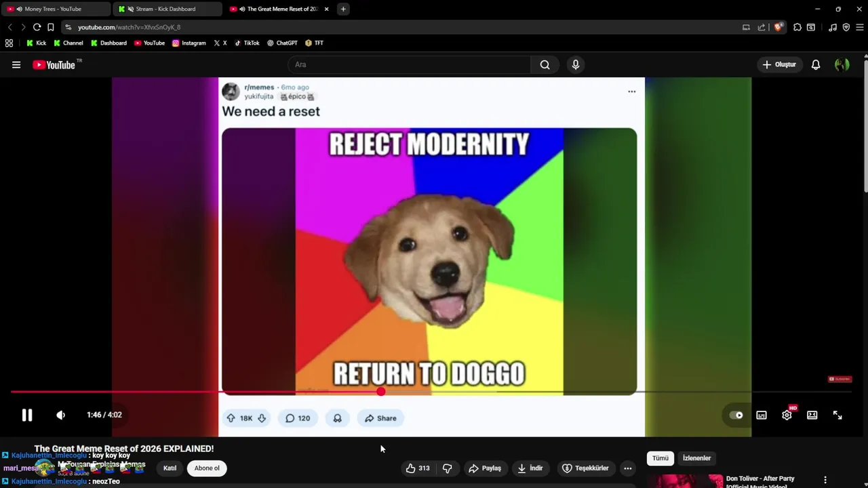
Task: Open the 'Instagram' bookmark
Action: 189,43
